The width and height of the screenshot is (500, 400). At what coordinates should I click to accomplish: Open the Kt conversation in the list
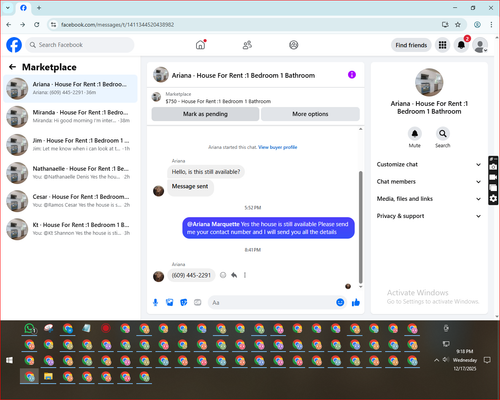click(x=70, y=229)
